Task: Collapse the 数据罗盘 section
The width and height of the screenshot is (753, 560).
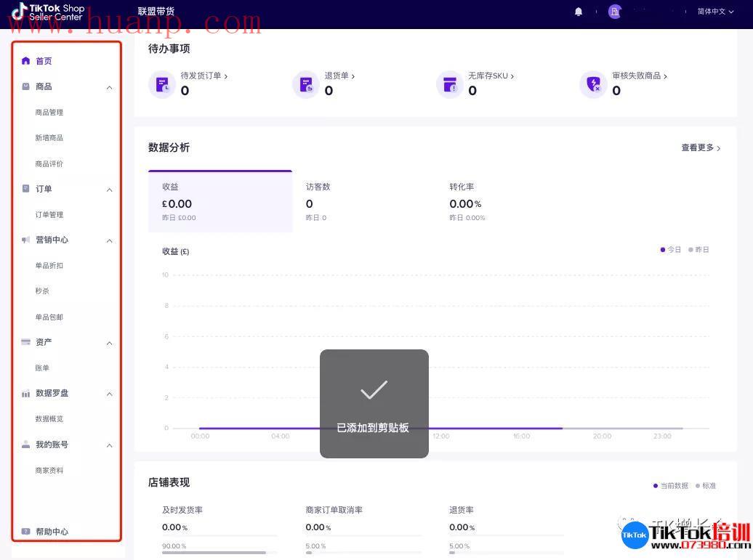Action: 110,394
